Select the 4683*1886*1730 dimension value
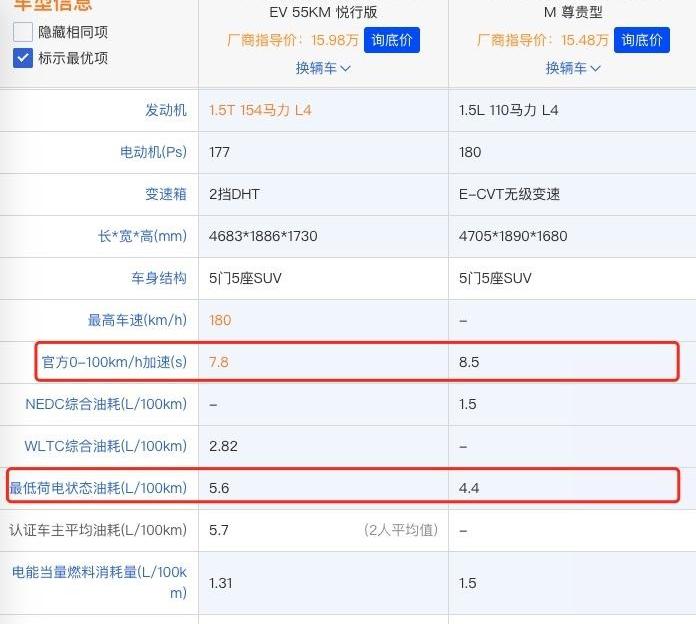 coord(263,236)
